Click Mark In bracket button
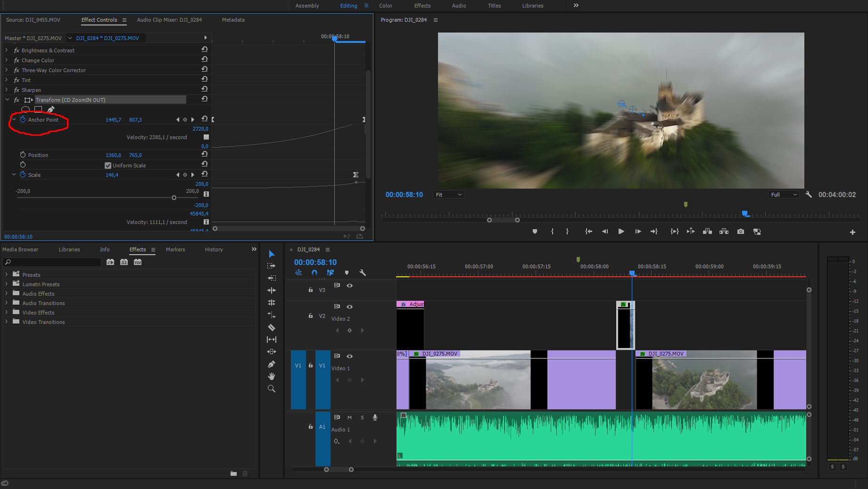 tap(552, 232)
